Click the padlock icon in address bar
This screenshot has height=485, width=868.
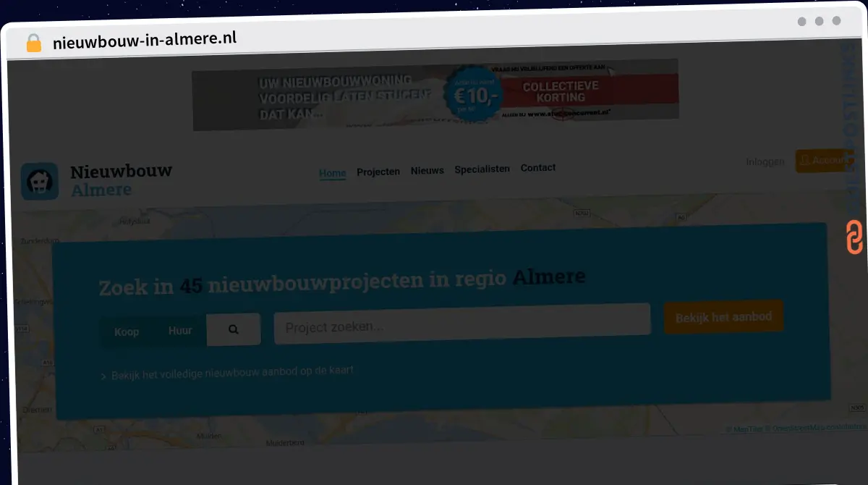coord(33,42)
